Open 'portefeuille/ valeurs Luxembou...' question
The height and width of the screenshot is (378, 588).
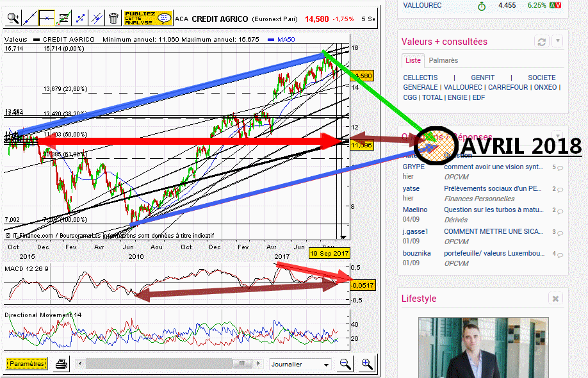coord(494,253)
